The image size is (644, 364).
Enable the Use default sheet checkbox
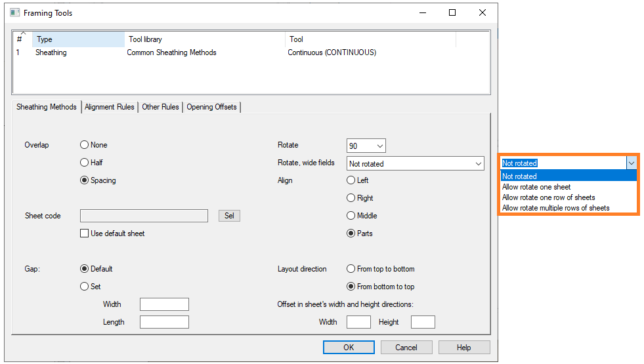(x=84, y=233)
